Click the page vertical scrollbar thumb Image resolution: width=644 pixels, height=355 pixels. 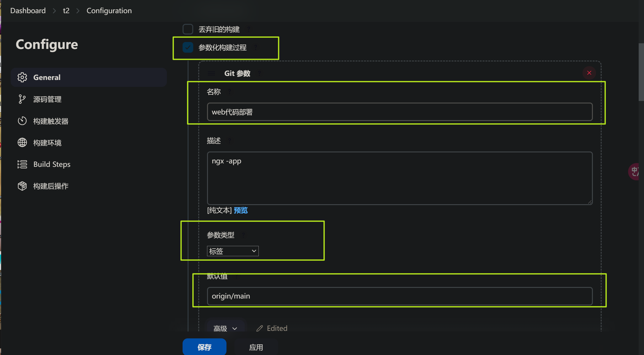pyautogui.click(x=641, y=72)
